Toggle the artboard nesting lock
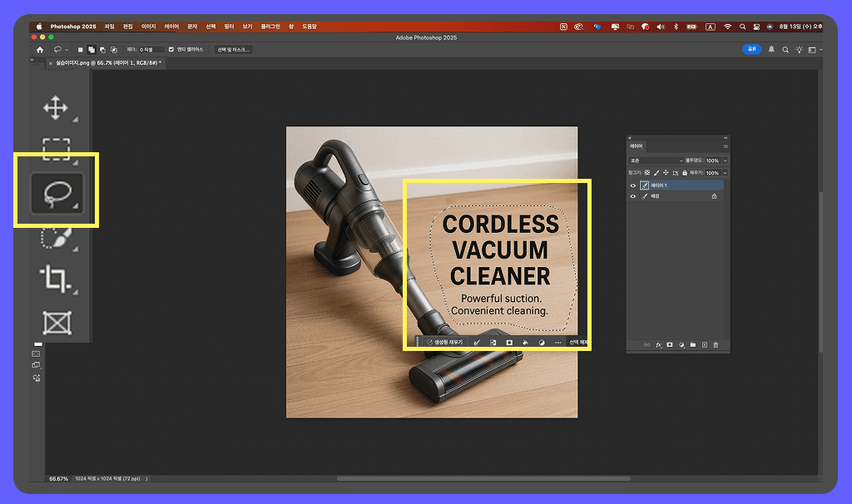Viewport: 852px width, 504px height. click(676, 173)
